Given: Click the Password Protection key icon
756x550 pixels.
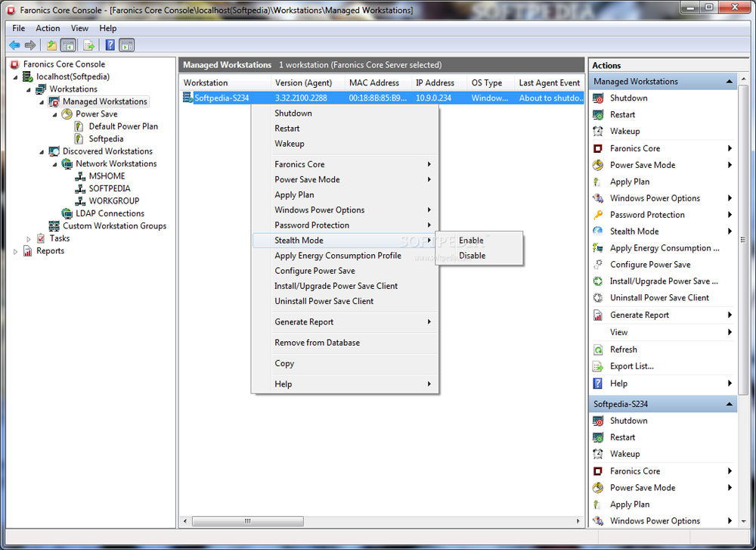Looking at the screenshot, I should pyautogui.click(x=598, y=215).
